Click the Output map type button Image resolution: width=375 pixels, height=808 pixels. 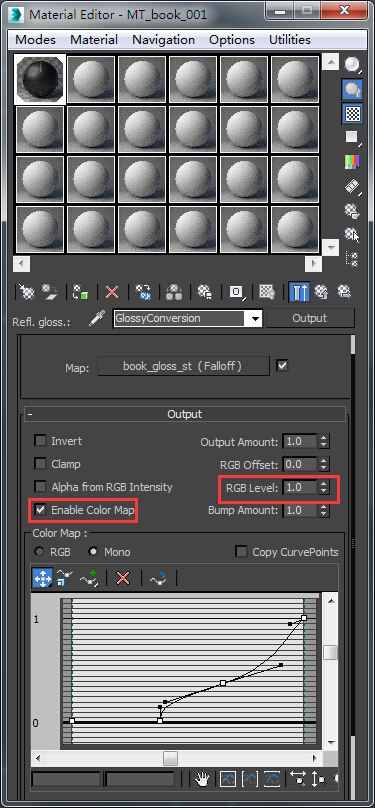pyautogui.click(x=310, y=318)
